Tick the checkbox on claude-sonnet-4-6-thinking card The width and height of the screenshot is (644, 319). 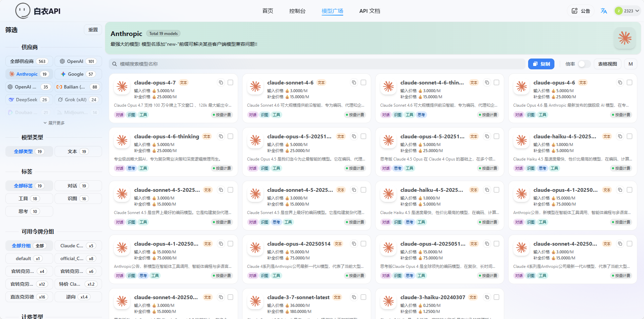click(x=496, y=82)
